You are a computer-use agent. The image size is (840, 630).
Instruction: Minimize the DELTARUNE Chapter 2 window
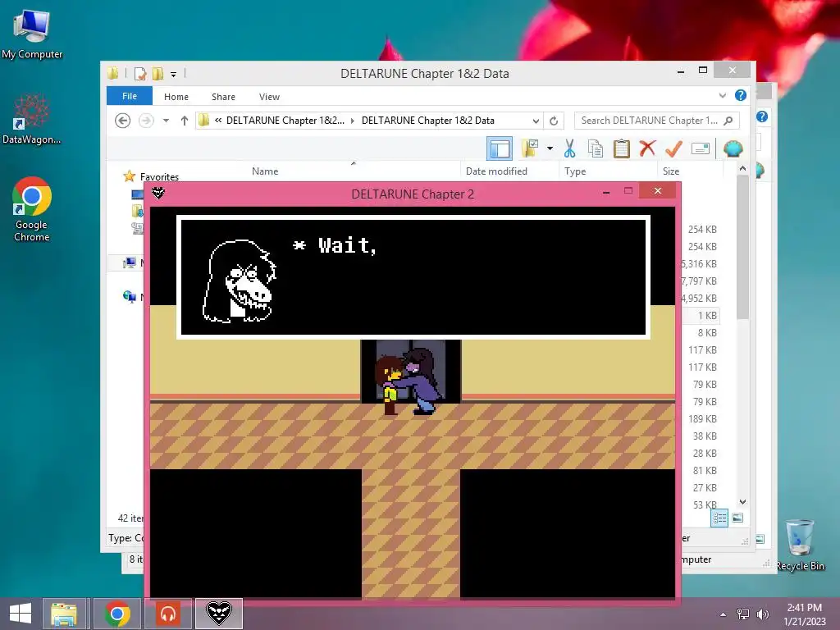(606, 192)
